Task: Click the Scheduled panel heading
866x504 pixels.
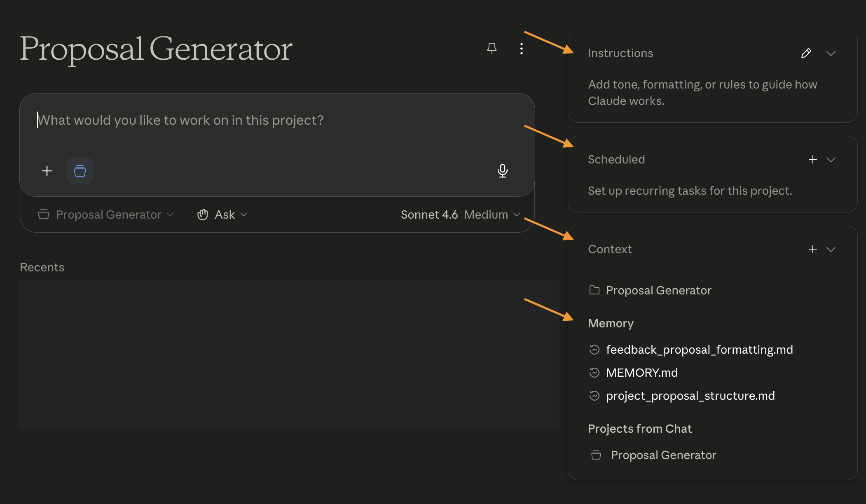Action: click(616, 159)
